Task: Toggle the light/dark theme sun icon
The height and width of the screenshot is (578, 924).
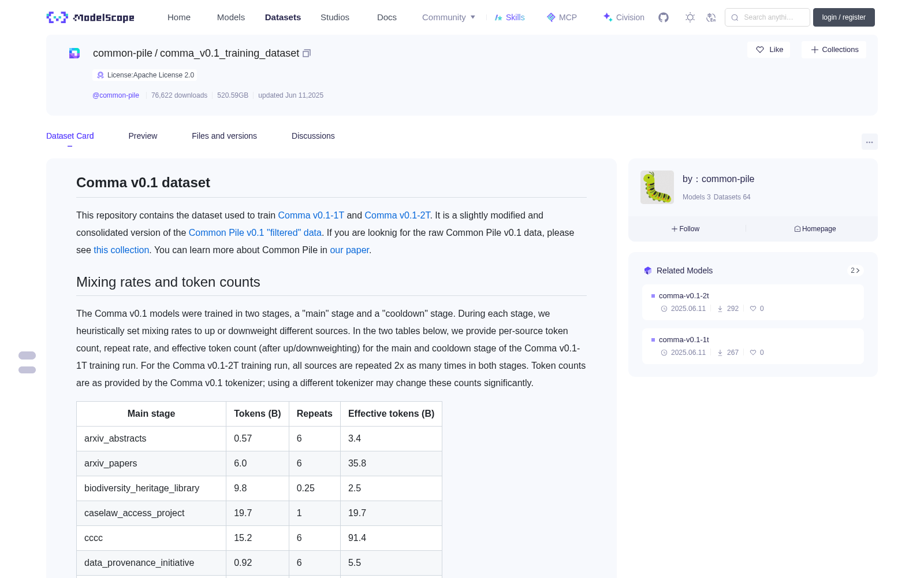Action: pyautogui.click(x=690, y=17)
